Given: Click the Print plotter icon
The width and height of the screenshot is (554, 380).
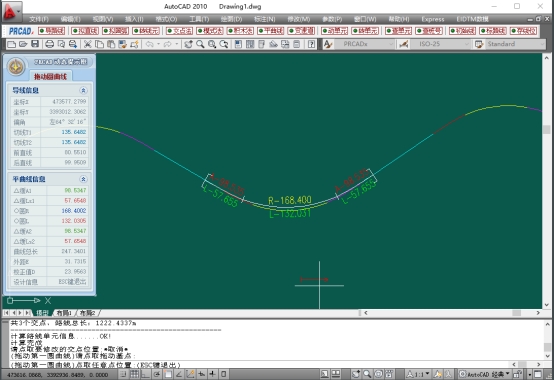Looking at the screenshot, I should click(49, 44).
